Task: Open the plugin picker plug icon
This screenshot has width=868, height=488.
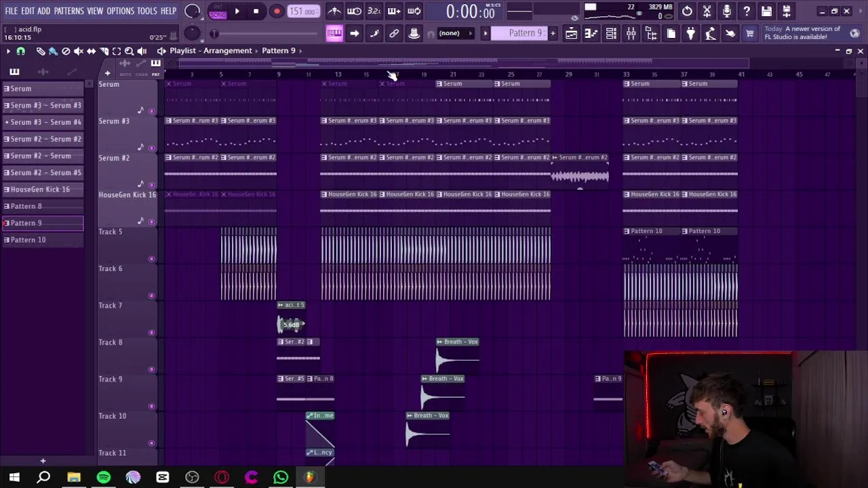Action: (691, 34)
